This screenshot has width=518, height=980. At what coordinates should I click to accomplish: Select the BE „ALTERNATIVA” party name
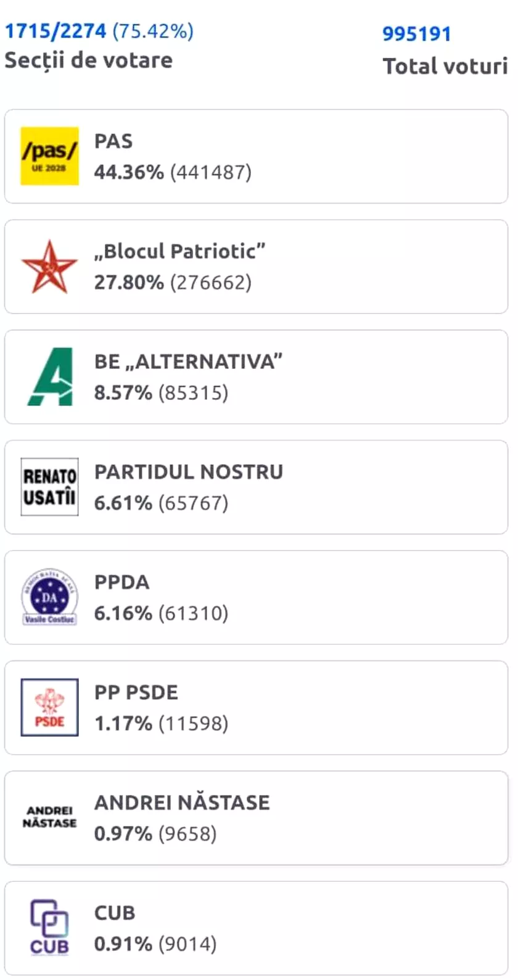coord(188,362)
